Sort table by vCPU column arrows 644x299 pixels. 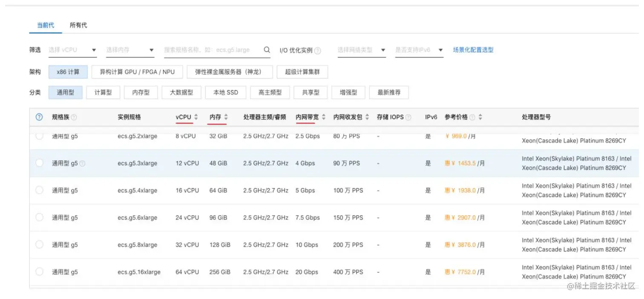tap(196, 117)
